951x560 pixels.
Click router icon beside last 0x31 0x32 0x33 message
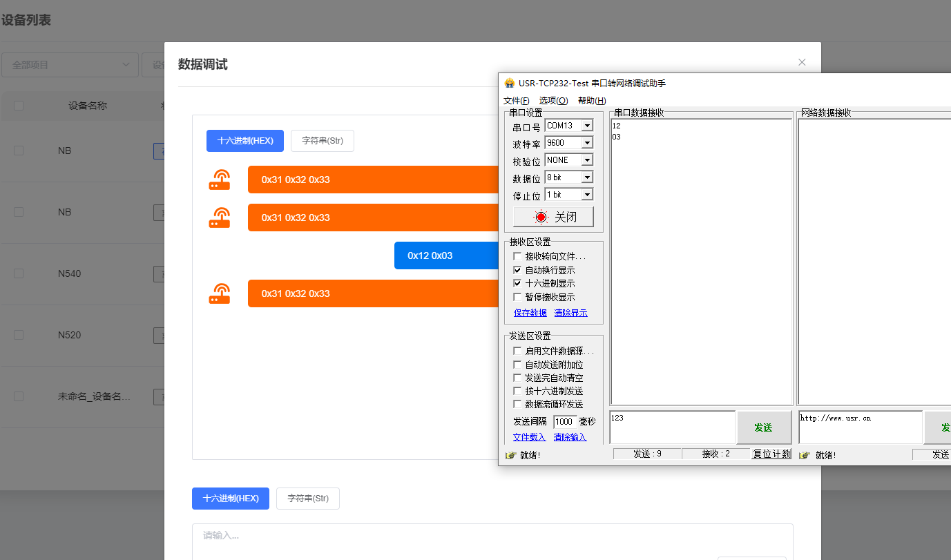220,293
